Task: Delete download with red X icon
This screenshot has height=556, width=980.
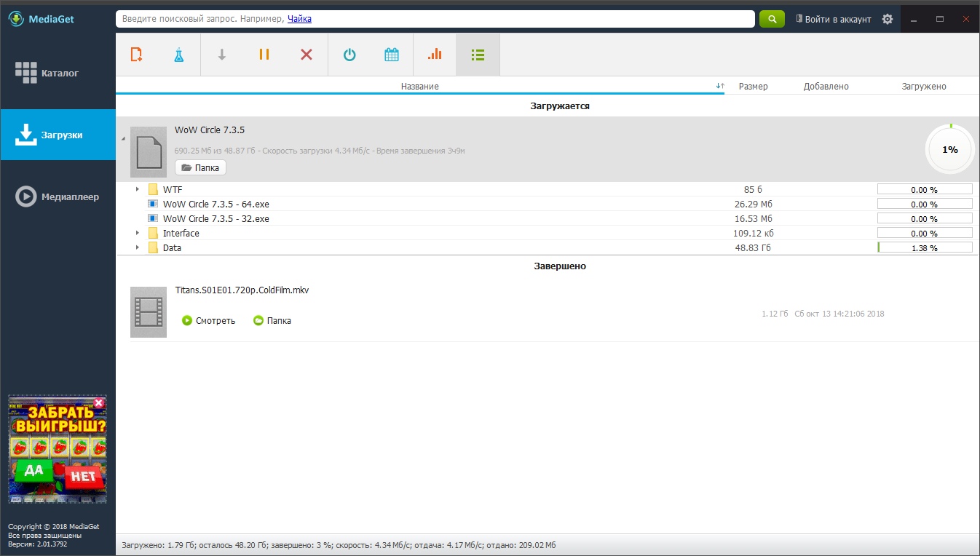Action: click(x=307, y=55)
